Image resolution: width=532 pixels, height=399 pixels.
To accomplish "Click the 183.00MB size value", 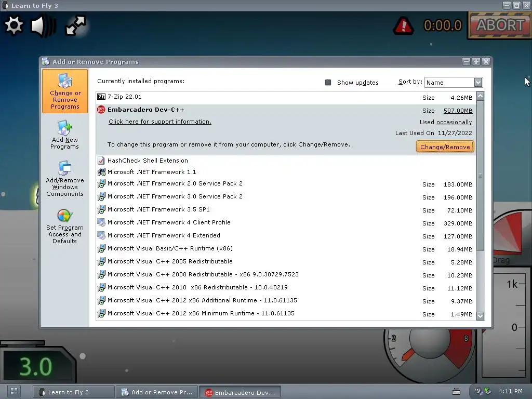I will tap(458, 184).
